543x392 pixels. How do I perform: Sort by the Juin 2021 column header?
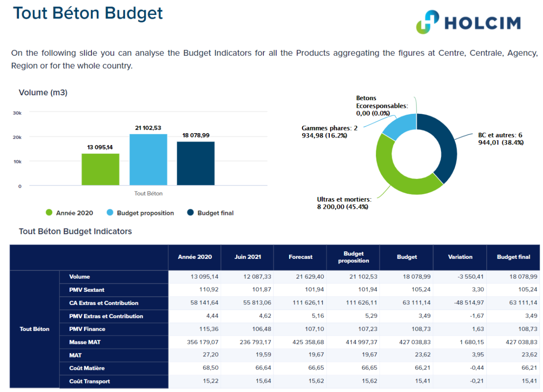pyautogui.click(x=248, y=257)
